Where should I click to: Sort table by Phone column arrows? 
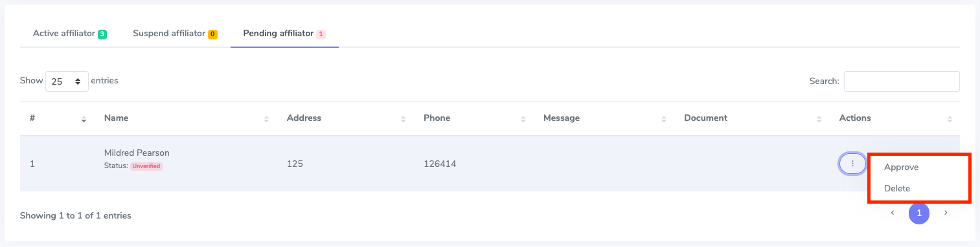coord(523,119)
